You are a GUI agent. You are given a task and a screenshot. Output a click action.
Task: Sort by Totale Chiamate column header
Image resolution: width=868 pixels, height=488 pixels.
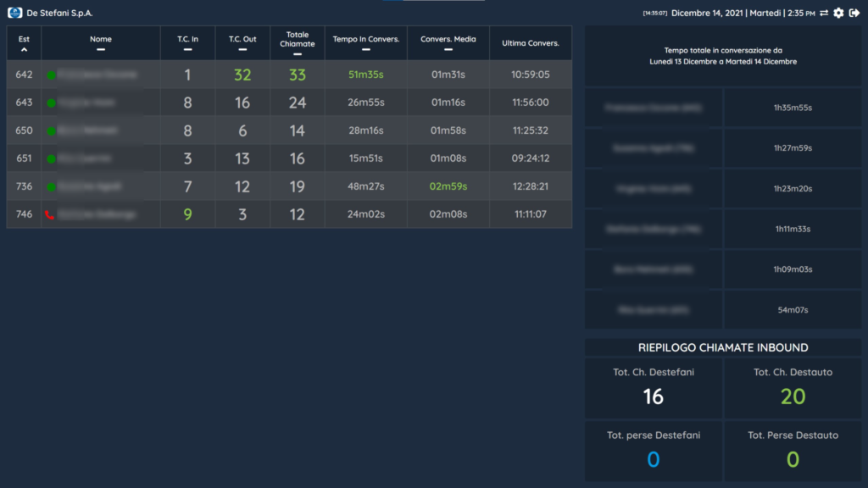tap(298, 40)
